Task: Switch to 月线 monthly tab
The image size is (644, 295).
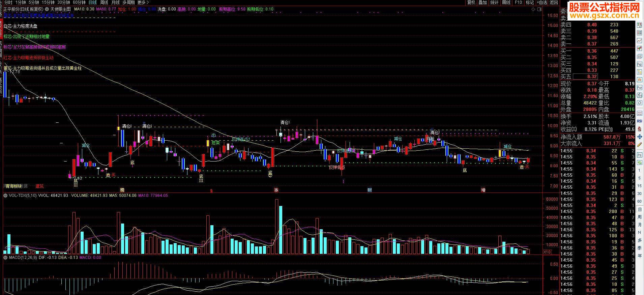Action: point(115,2)
